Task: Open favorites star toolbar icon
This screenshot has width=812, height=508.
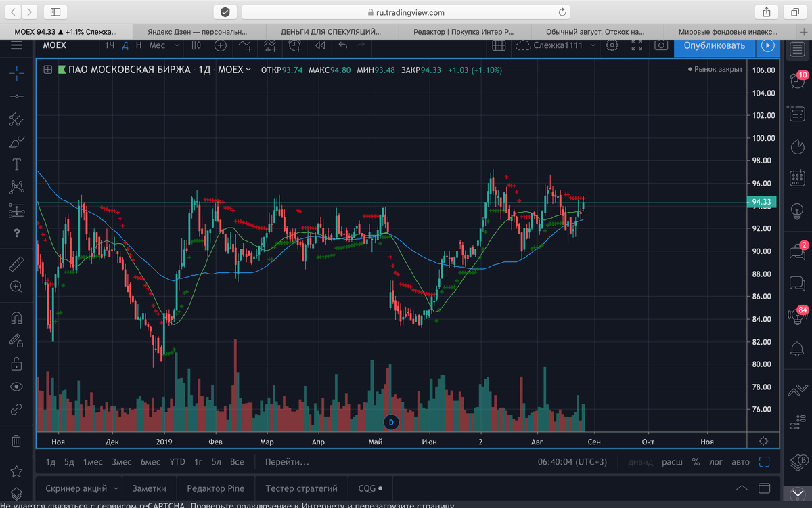Action: pos(16,471)
